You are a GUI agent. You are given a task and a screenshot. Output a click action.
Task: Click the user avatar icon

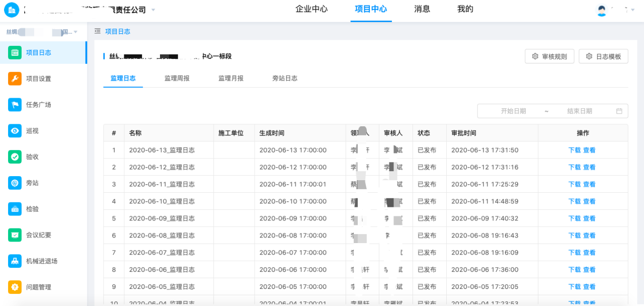602,10
